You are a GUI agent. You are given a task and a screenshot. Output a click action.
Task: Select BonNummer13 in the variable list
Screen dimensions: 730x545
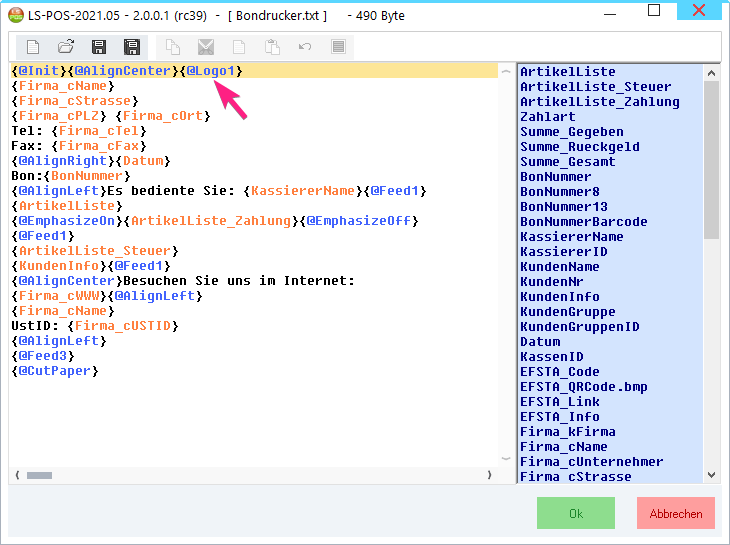[x=564, y=207]
